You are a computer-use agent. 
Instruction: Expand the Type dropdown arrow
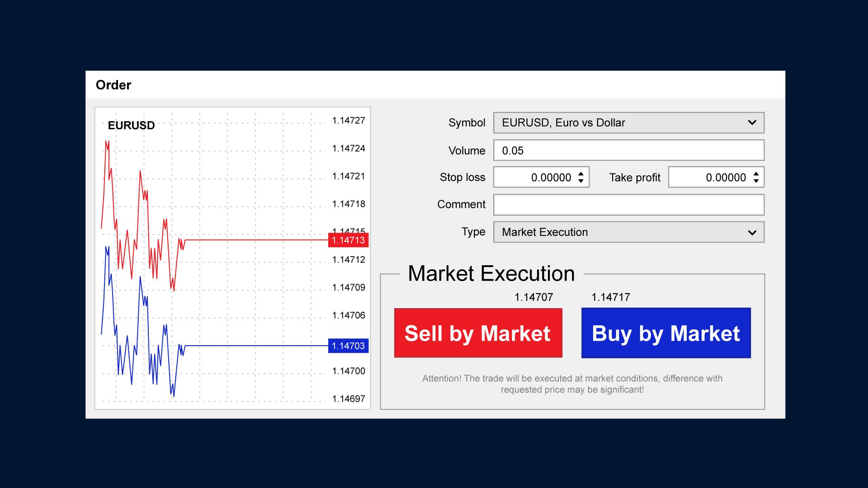click(752, 233)
